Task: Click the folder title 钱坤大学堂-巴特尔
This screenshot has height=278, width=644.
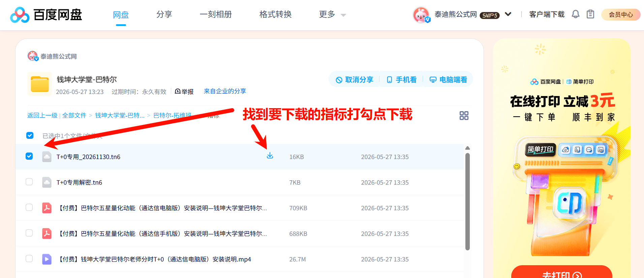Action: pyautogui.click(x=87, y=80)
